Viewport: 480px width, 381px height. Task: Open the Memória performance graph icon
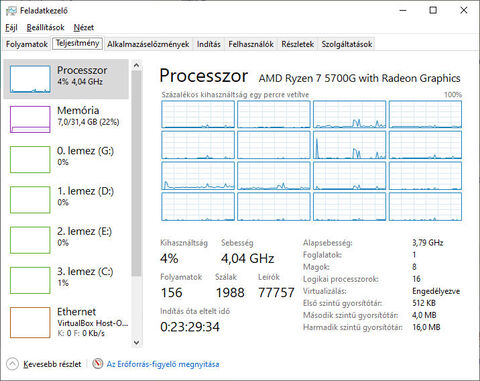coord(30,119)
